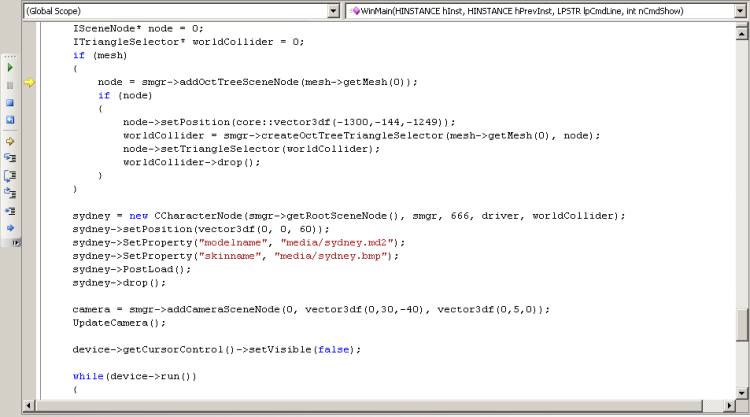Viewport: 750px width, 417px height.
Task: Click the vertical scrollbar thumb
Action: [741, 325]
